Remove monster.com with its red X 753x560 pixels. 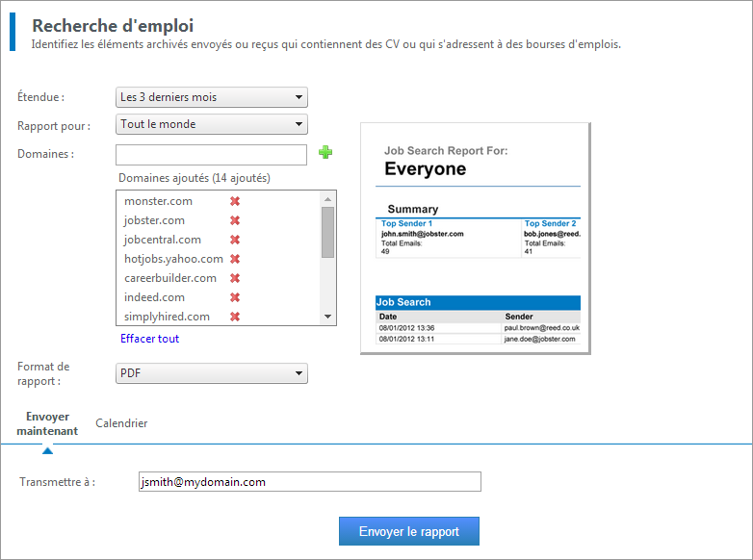click(235, 201)
